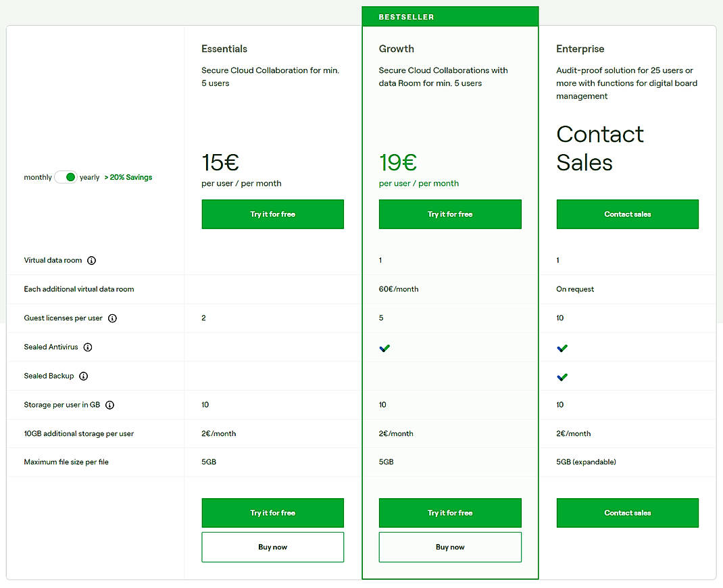Click the 15€ price
Image resolution: width=723 pixels, height=588 pixels.
(220, 162)
